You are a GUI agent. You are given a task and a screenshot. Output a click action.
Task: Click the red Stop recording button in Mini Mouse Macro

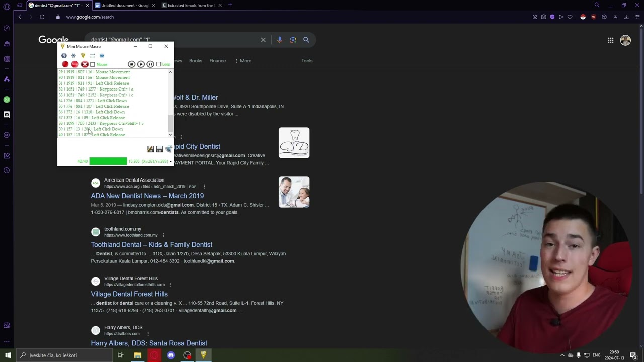(75, 64)
